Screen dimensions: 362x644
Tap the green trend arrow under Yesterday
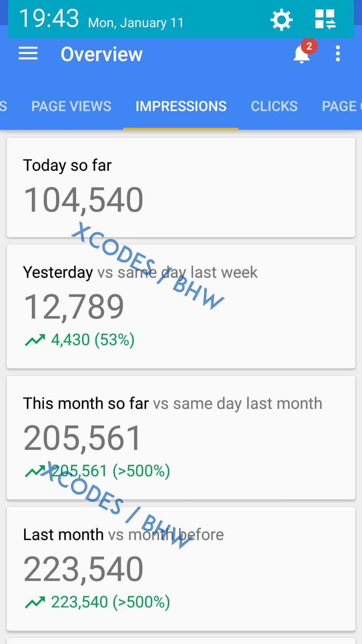[x=35, y=340]
